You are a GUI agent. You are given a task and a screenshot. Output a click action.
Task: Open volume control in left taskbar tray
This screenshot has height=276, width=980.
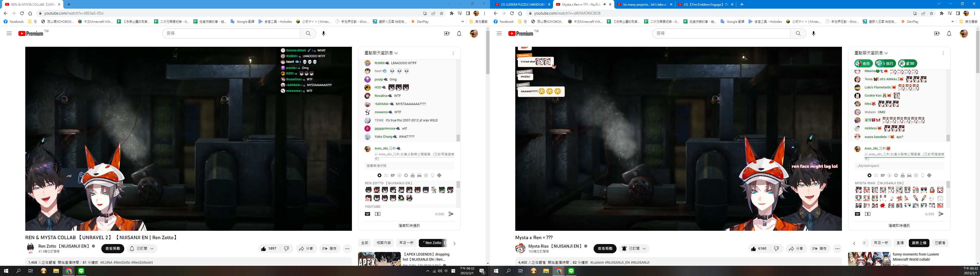pyautogui.click(x=440, y=271)
